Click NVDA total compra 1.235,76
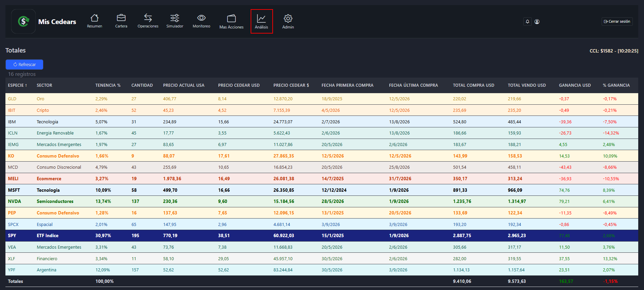This screenshot has width=644, height=290. click(462, 202)
